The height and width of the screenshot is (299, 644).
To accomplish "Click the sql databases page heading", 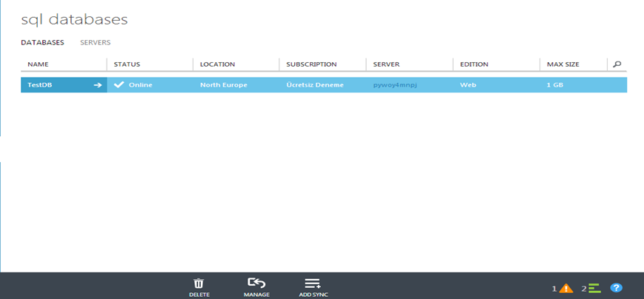I will click(x=74, y=20).
